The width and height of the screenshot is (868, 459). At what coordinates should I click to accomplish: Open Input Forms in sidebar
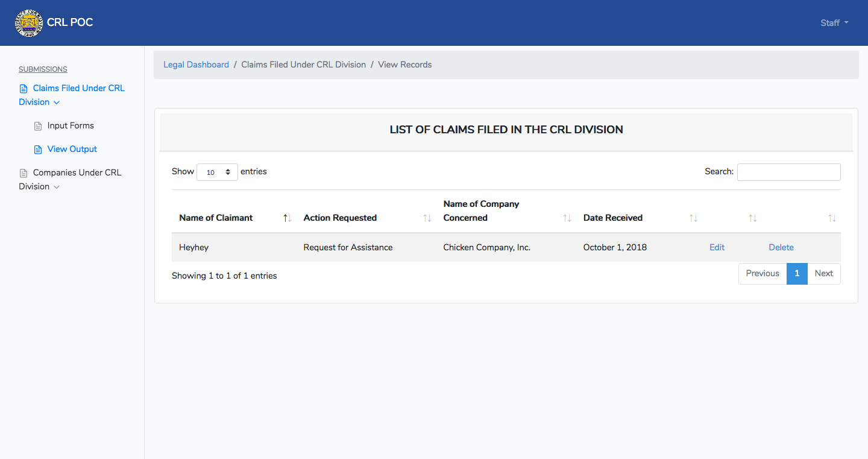pos(71,125)
